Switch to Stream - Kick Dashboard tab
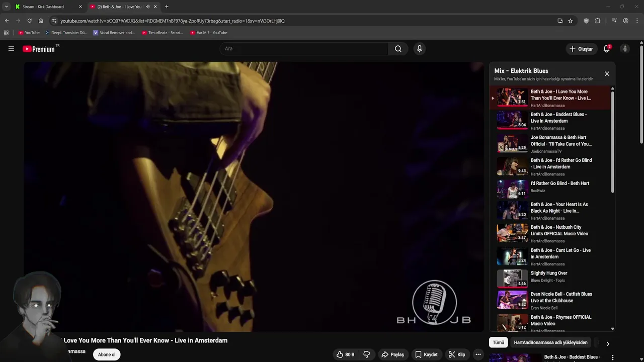Image resolution: width=644 pixels, height=362 pixels. pos(43,7)
